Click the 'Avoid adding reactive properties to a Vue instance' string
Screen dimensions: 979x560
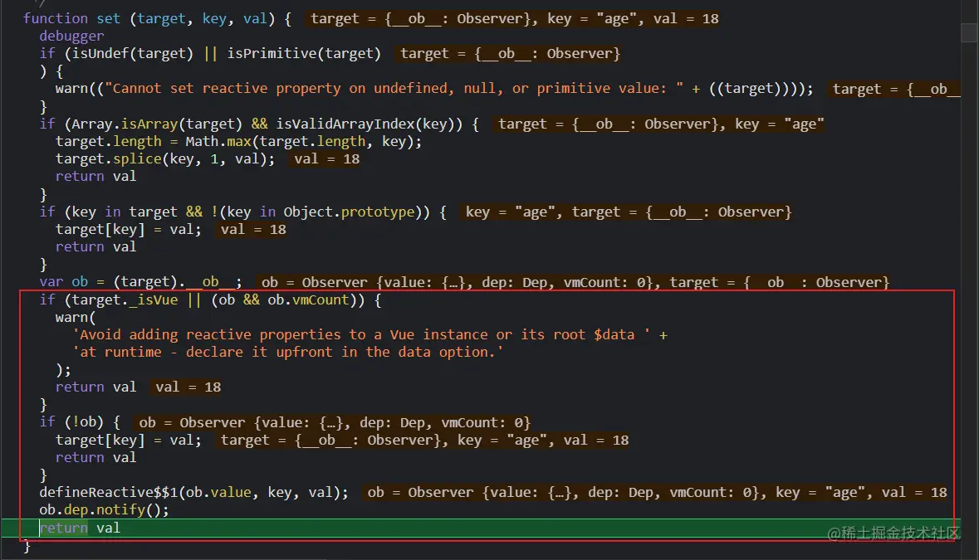click(361, 335)
